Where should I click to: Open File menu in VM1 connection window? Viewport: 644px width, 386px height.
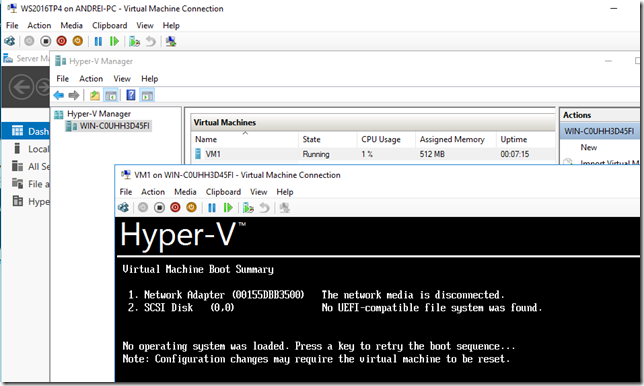126,192
